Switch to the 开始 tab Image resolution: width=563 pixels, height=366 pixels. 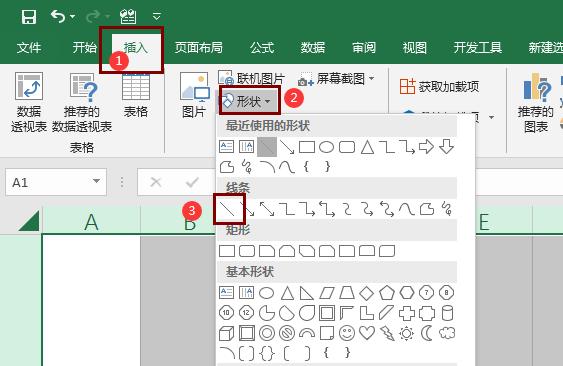(85, 47)
